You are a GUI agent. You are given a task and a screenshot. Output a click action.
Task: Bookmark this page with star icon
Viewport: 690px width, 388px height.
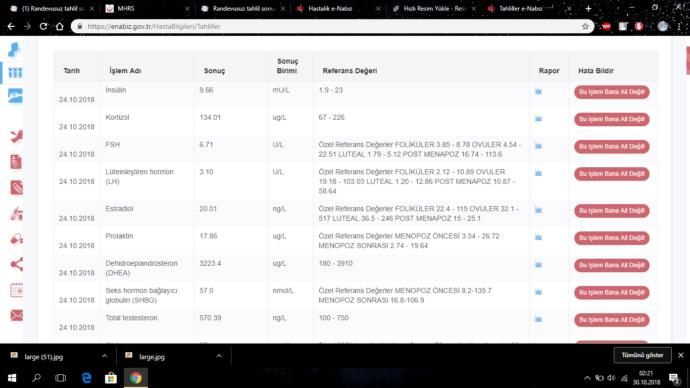[585, 26]
